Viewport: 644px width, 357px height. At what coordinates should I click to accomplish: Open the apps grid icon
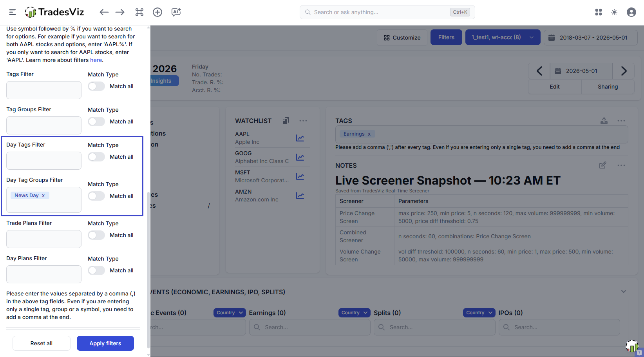click(599, 12)
